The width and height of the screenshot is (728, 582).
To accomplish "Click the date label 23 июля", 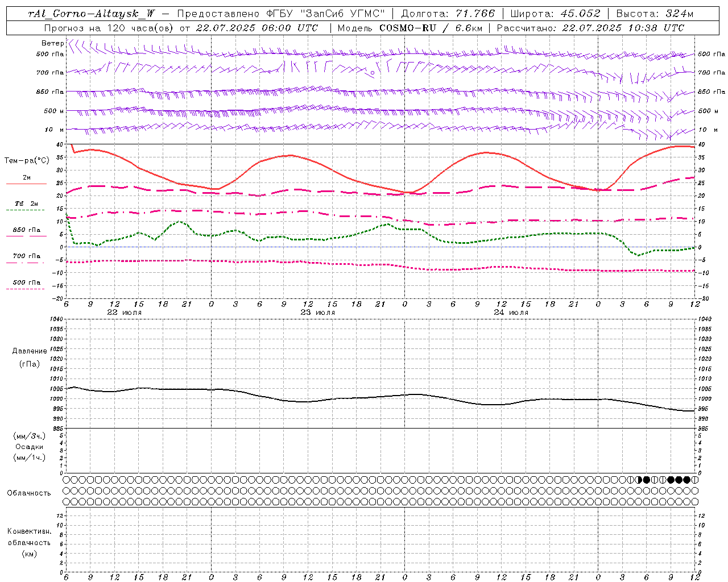I will [317, 313].
